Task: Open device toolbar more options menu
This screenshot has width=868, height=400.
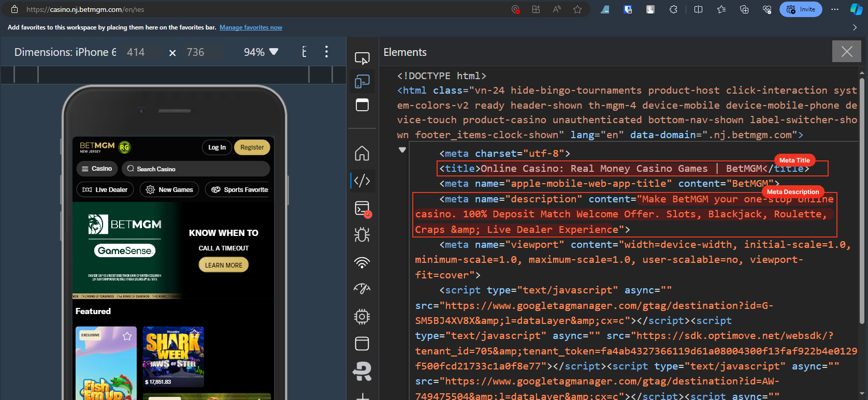Action: [x=326, y=52]
